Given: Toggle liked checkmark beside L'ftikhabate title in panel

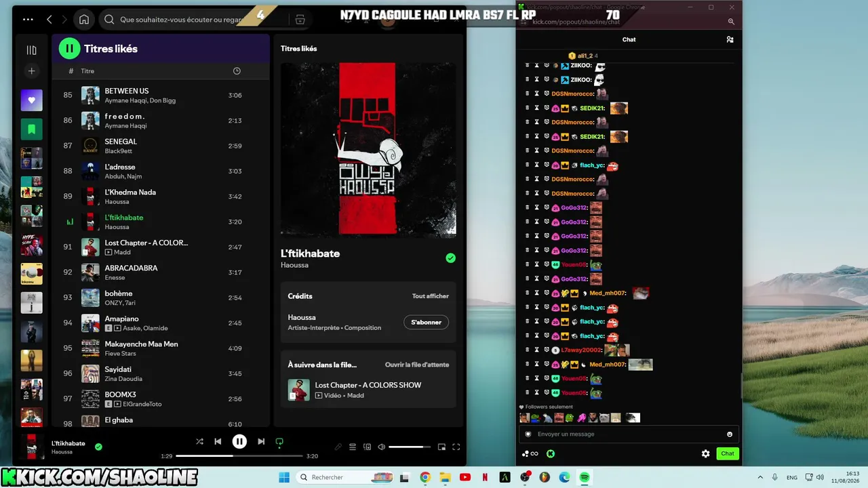Looking at the screenshot, I should (x=450, y=258).
